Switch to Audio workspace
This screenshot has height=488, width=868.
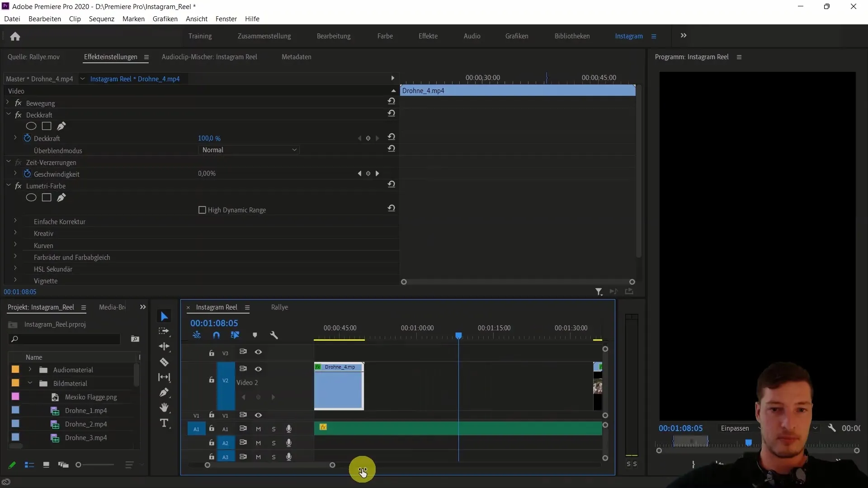click(472, 36)
